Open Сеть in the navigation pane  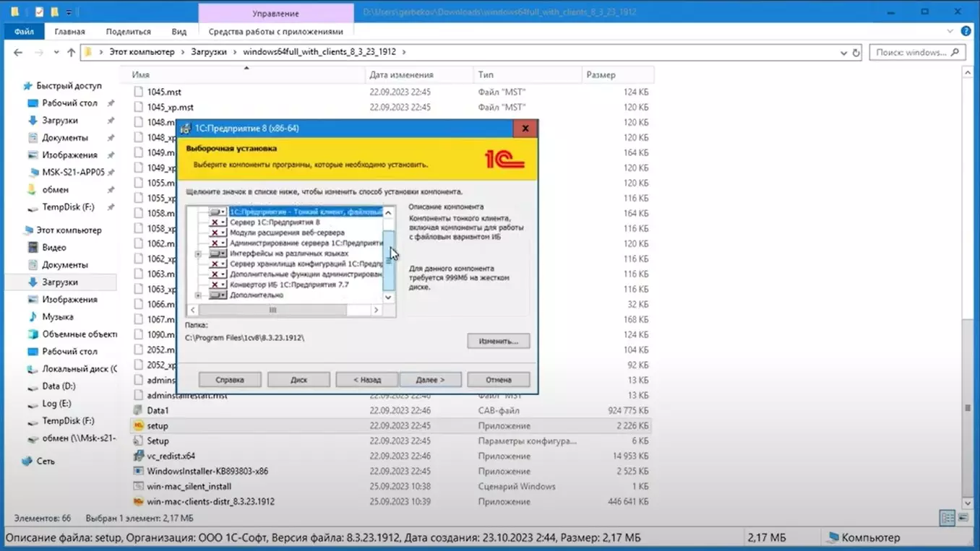pyautogui.click(x=46, y=461)
